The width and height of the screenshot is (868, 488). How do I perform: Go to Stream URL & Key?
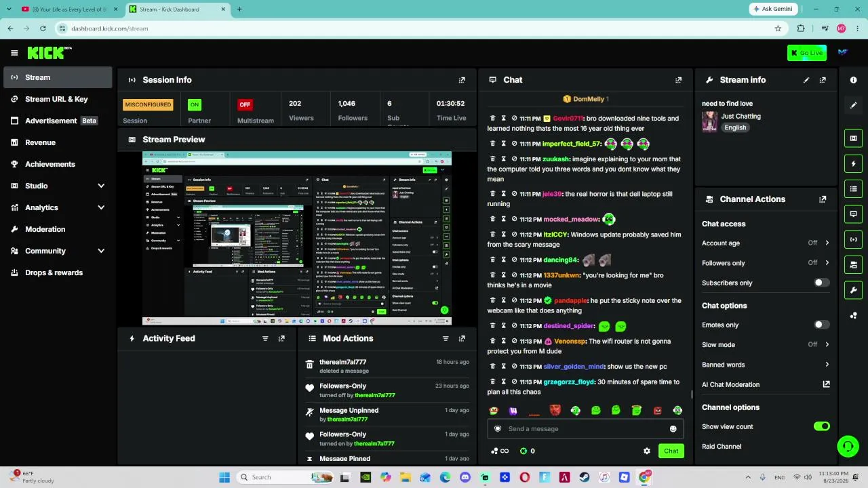coord(58,99)
